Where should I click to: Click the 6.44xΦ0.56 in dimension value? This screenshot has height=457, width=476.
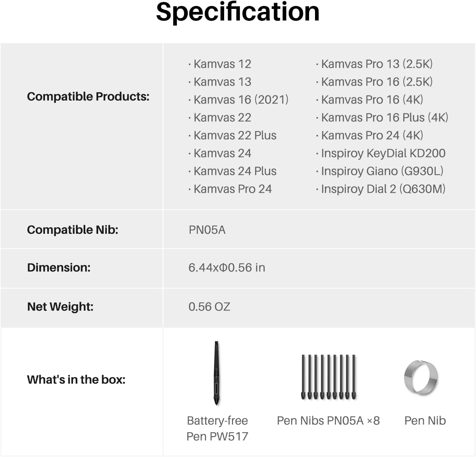point(227,268)
